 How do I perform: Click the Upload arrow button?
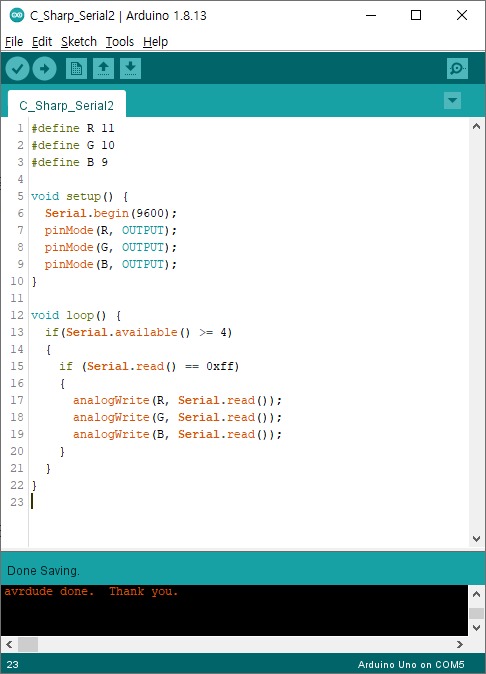[44, 68]
